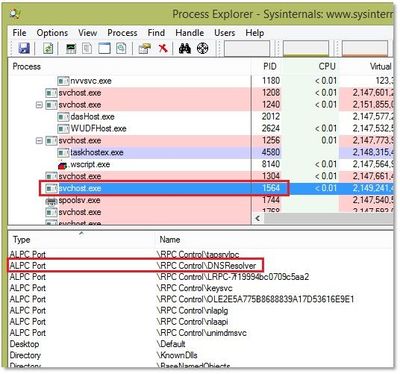Screen dimensions: 400x374
Task: Sort by the Process column header
Action: pyautogui.click(x=129, y=67)
